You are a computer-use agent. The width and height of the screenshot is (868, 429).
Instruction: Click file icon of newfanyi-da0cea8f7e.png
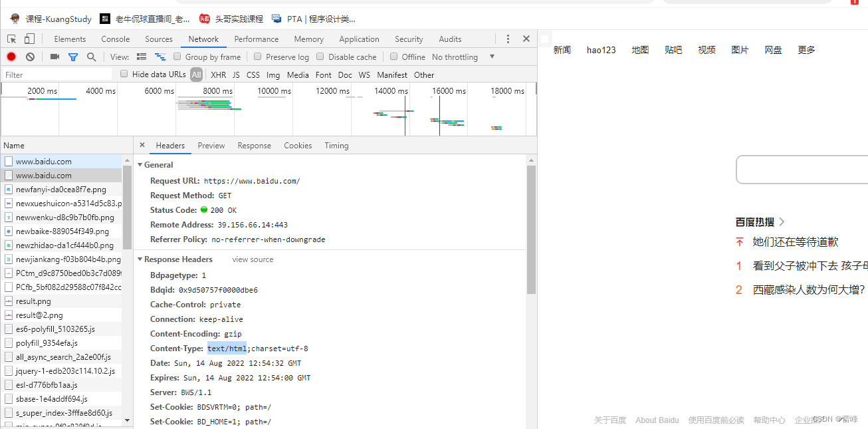(9, 190)
